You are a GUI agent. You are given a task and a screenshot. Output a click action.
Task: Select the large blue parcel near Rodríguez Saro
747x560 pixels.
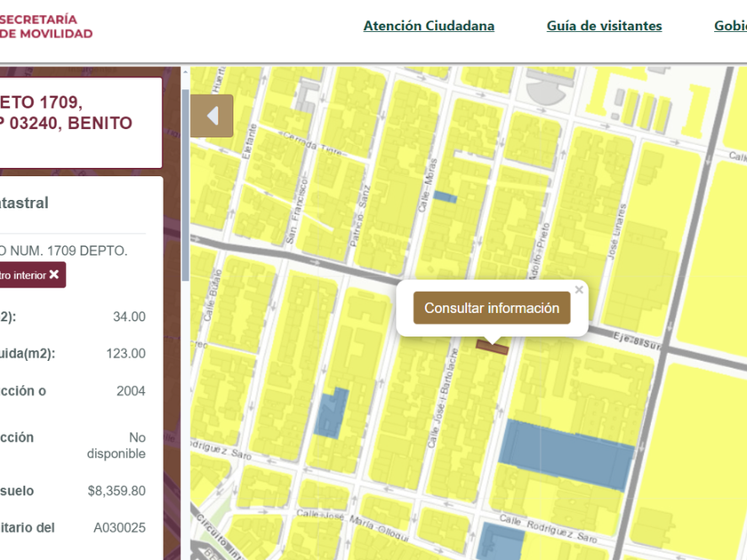tap(566, 455)
